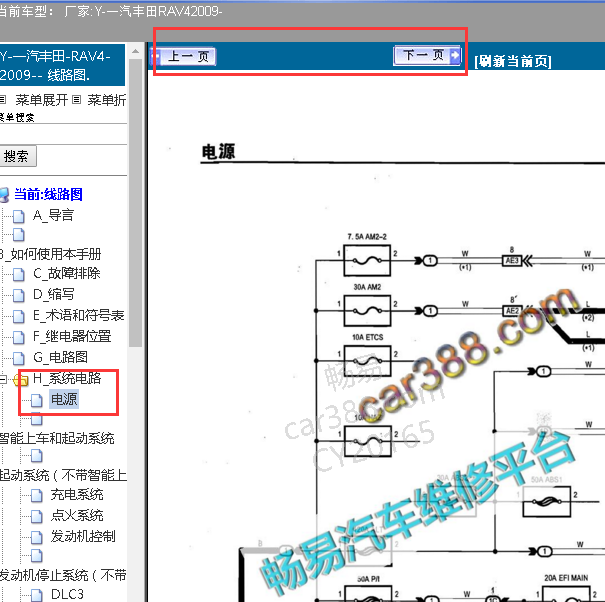
Task: Click the 当前:线路图 computer icon
Action: [4, 195]
